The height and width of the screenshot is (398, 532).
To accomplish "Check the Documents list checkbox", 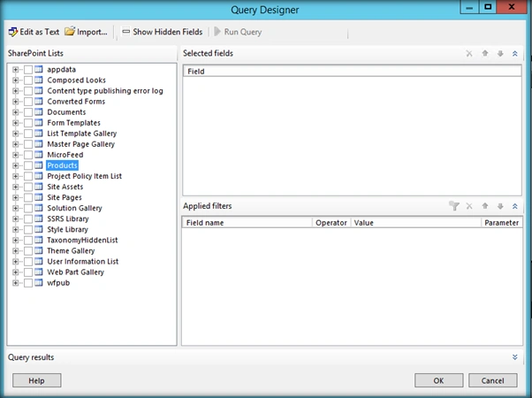I will (28, 112).
